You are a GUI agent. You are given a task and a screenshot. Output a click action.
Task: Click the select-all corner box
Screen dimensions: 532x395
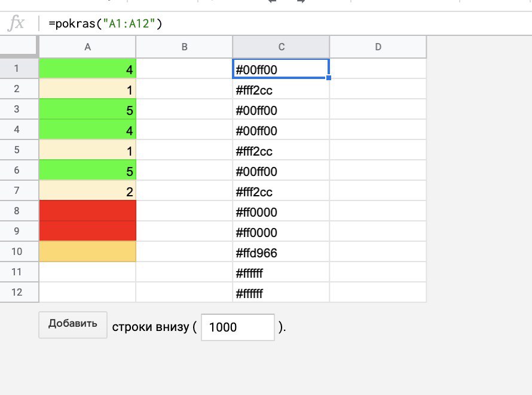click(x=19, y=45)
